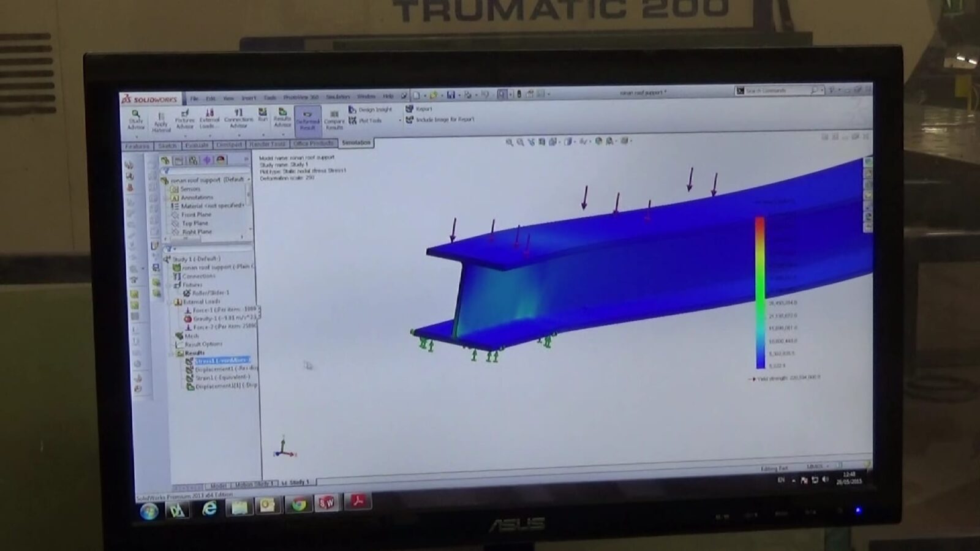
Task: Click the Report button
Action: tap(419, 109)
